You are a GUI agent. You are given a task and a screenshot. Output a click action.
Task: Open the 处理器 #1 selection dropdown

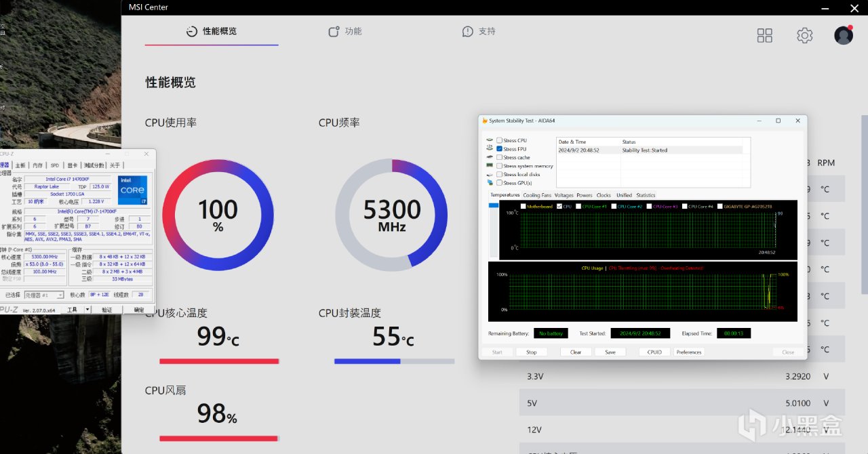[x=44, y=295]
